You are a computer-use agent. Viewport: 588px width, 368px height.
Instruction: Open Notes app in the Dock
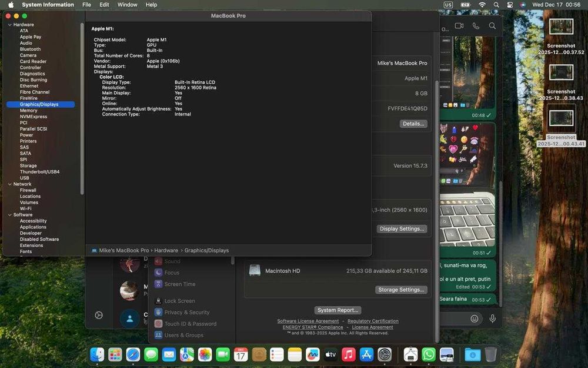point(295,354)
